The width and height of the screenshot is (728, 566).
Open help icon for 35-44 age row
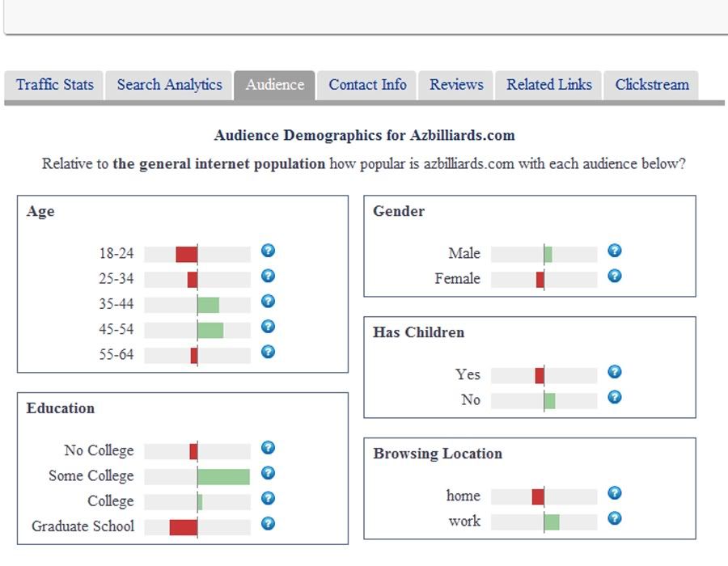tap(268, 301)
